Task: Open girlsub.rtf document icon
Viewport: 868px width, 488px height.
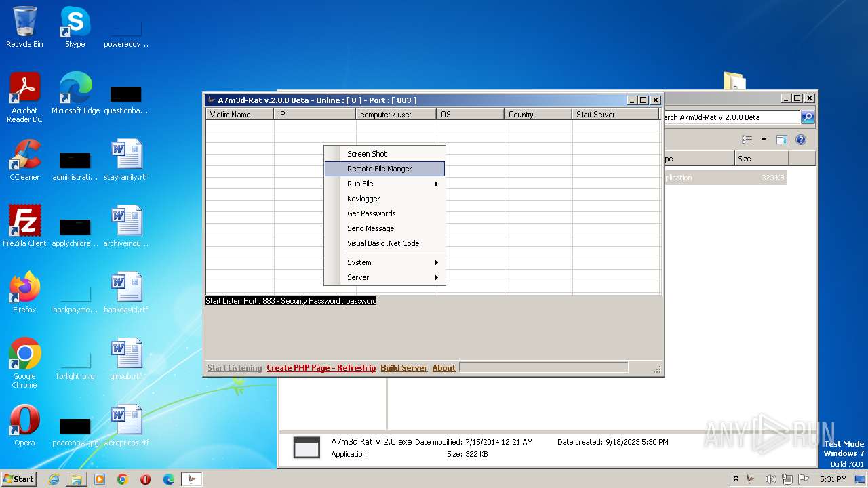Action: point(126,359)
